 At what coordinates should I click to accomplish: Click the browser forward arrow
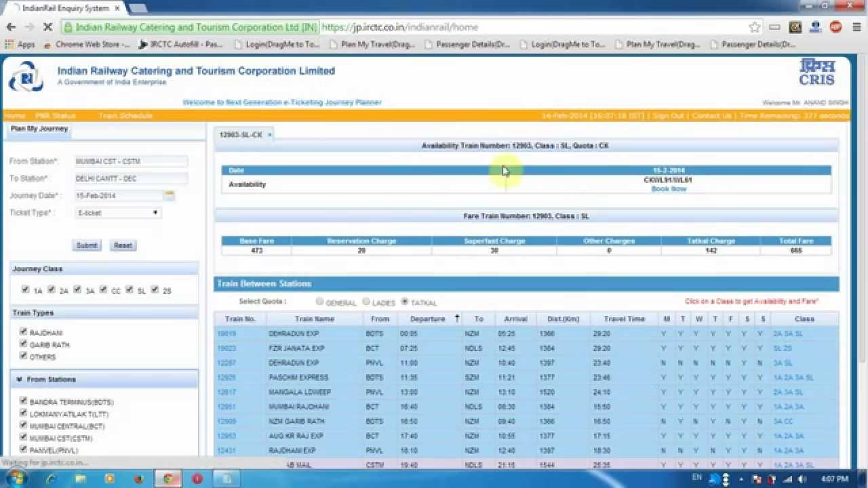pos(29,27)
